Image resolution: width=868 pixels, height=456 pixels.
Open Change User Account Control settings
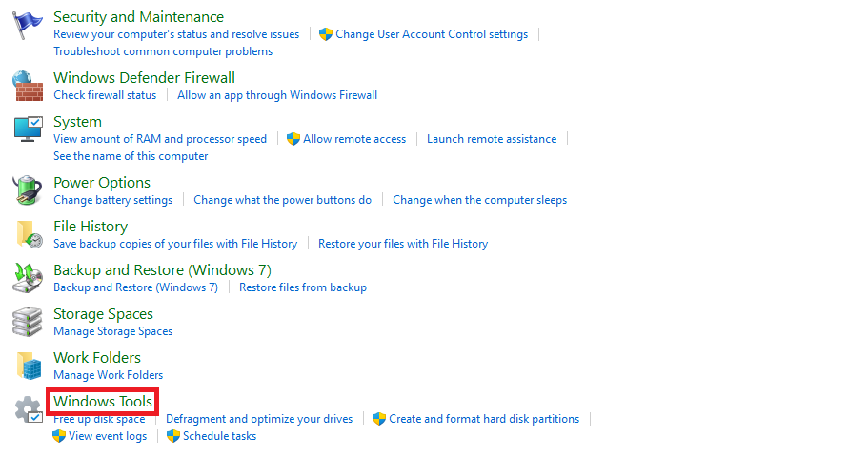click(431, 34)
